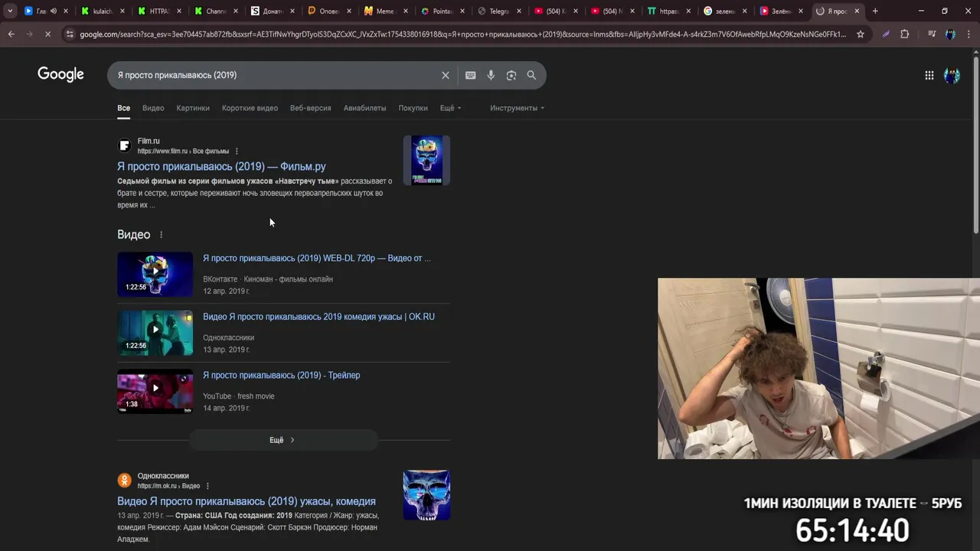Click the Одноклассники orange favicon

tap(124, 481)
